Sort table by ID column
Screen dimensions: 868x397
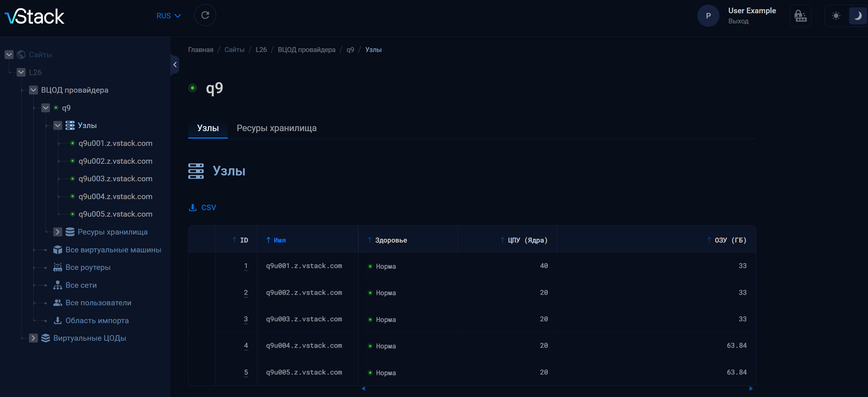pos(240,240)
